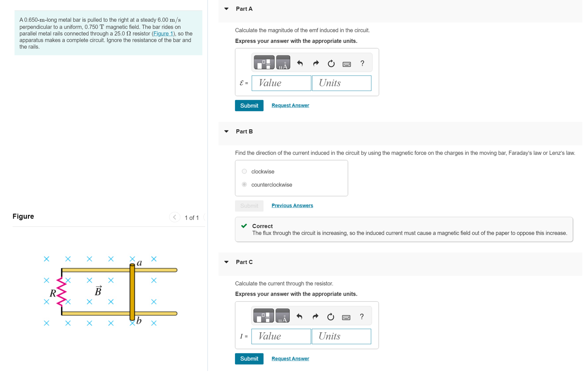Image resolution: width=588 pixels, height=376 pixels.
Task: Submit the Part A answer
Action: [x=249, y=105]
